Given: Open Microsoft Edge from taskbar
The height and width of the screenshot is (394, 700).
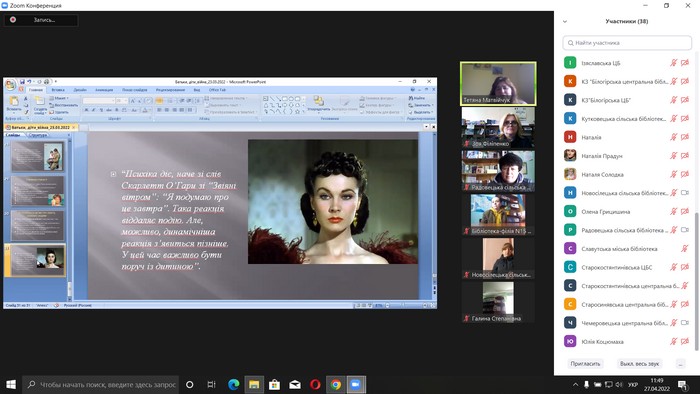Looking at the screenshot, I should pyautogui.click(x=233, y=384).
